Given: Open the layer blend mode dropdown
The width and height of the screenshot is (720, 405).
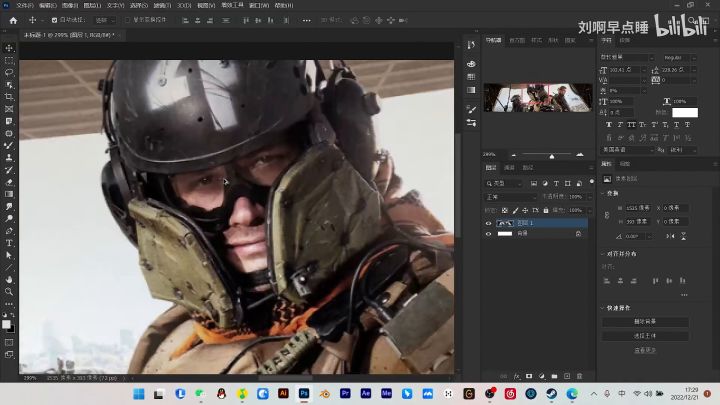Looking at the screenshot, I should tap(511, 197).
